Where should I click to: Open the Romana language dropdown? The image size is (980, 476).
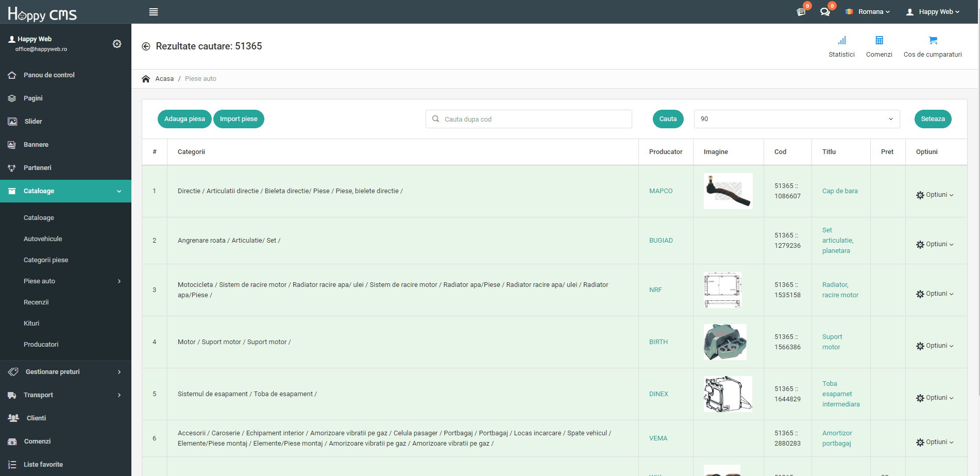(868, 12)
